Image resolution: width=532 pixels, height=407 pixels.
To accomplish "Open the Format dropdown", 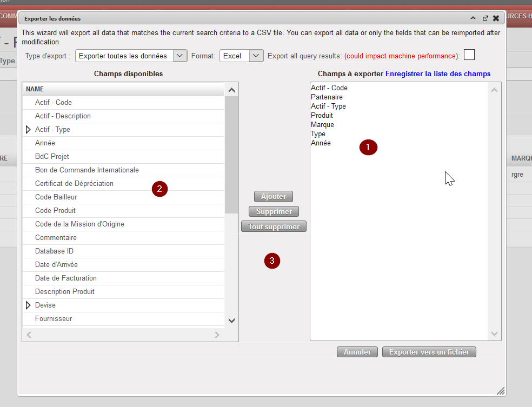I will pos(256,56).
